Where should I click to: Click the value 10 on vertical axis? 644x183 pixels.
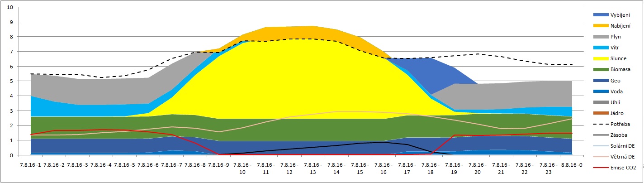(x=10, y=7)
